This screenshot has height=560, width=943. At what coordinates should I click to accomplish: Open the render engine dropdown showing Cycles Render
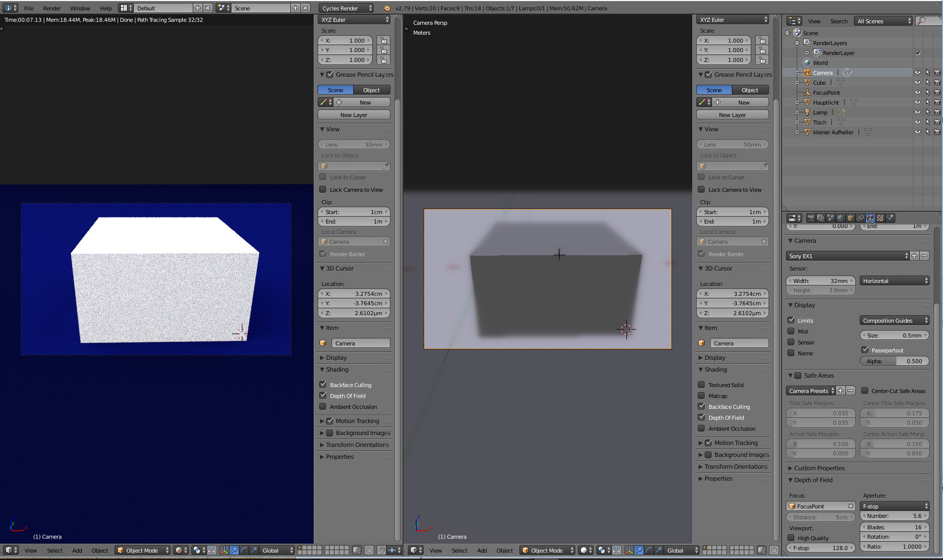click(346, 8)
